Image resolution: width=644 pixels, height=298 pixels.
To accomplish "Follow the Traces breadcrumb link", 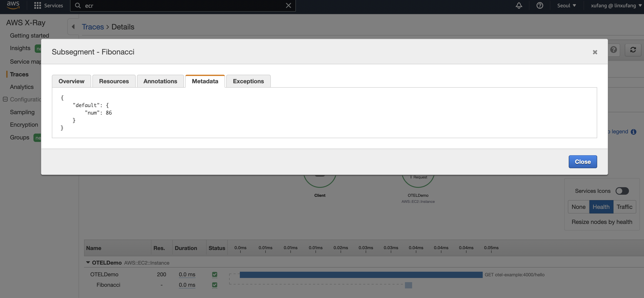I will pyautogui.click(x=93, y=27).
